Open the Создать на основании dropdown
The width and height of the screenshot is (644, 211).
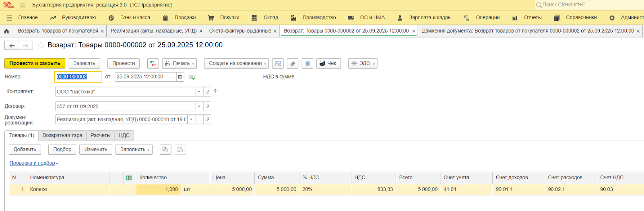click(x=237, y=64)
